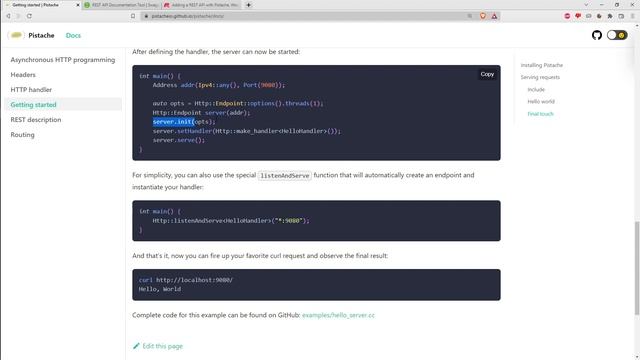Jump to Include section
Viewport: 640px width, 360px height.
pos(536,89)
